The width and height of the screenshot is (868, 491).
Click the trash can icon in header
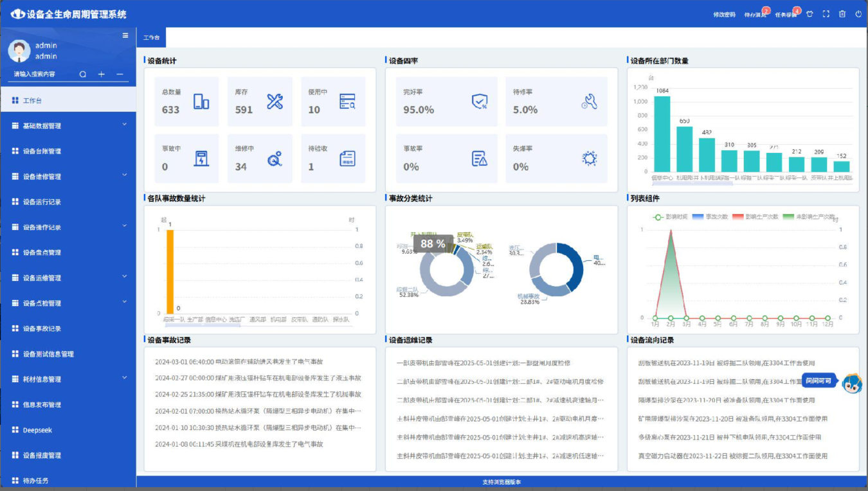click(842, 14)
